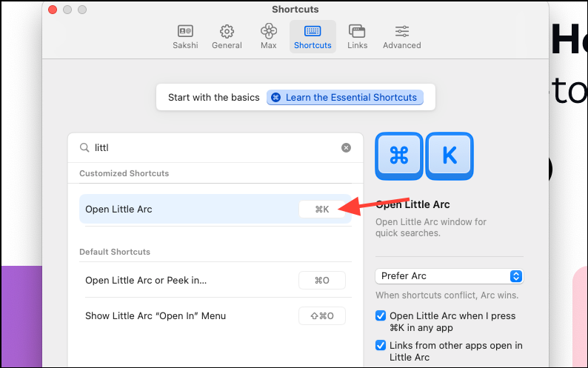Click the large Command key icon
Screen dimensions: 588x368
tap(399, 155)
